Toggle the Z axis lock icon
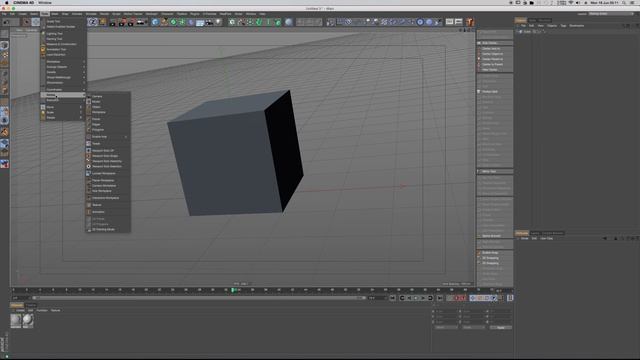 click(93, 22)
